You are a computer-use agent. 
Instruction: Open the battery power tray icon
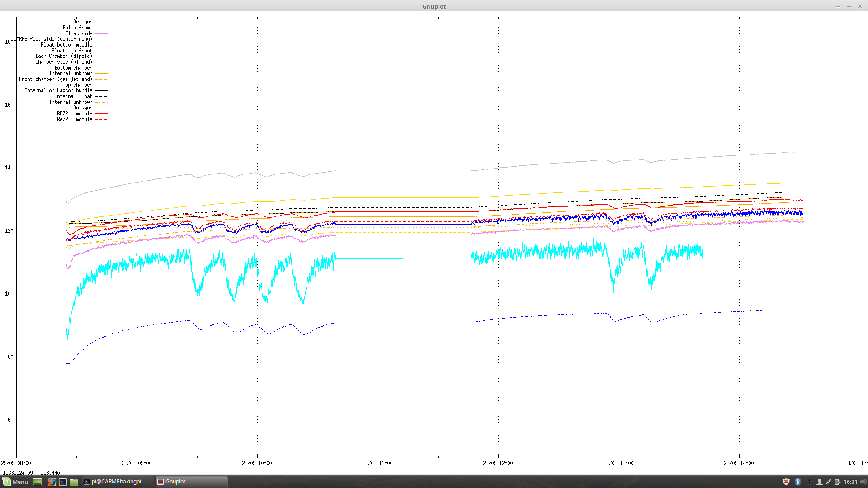point(837,482)
